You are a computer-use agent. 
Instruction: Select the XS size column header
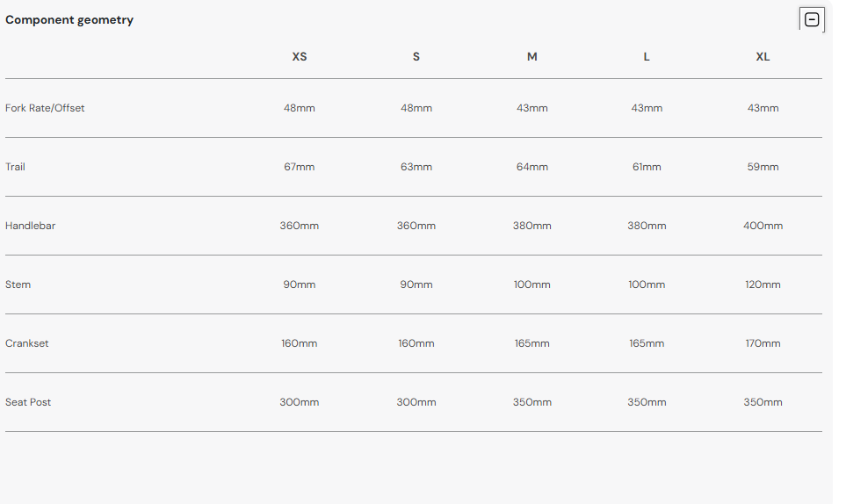300,56
